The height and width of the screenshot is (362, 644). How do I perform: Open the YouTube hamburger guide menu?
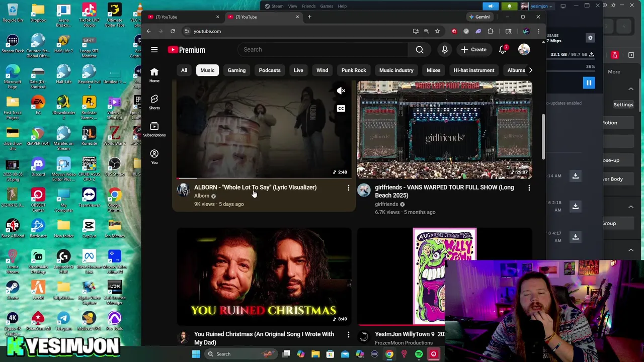pos(154,50)
